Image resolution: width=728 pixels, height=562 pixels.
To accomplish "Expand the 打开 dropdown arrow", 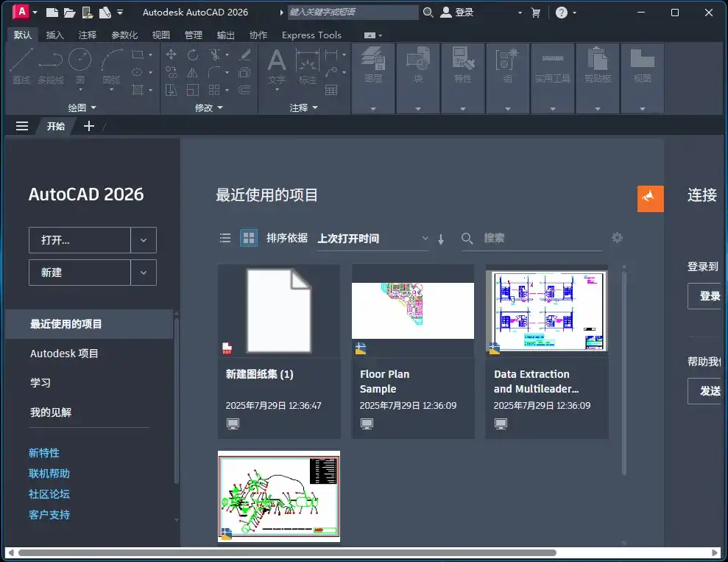I will (144, 240).
